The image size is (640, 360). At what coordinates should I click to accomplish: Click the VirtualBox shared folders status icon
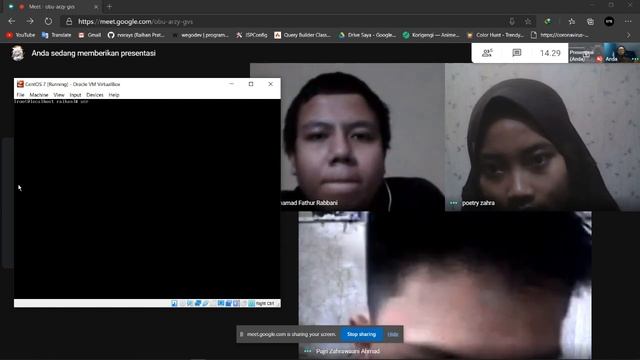pyautogui.click(x=213, y=303)
